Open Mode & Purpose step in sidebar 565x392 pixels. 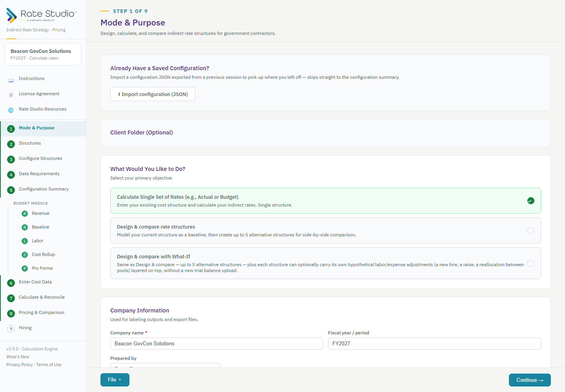[43, 128]
